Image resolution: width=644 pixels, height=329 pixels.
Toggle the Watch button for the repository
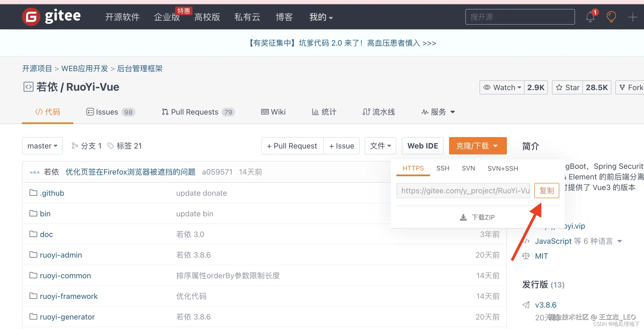pos(502,87)
